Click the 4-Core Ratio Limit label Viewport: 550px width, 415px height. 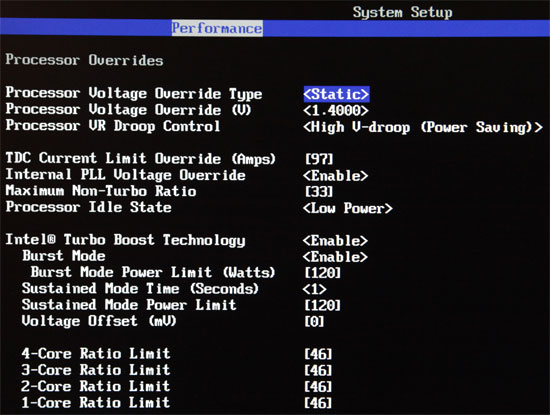[96, 353]
